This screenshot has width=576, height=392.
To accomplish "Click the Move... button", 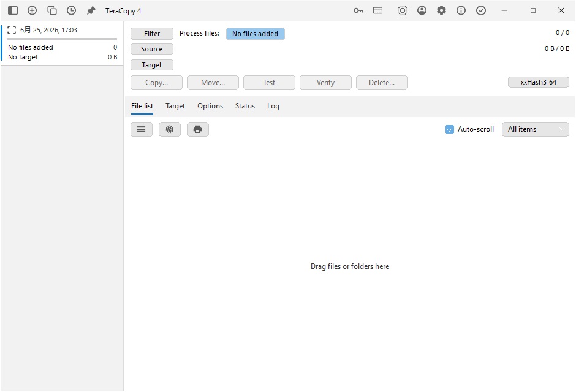I will 213,83.
